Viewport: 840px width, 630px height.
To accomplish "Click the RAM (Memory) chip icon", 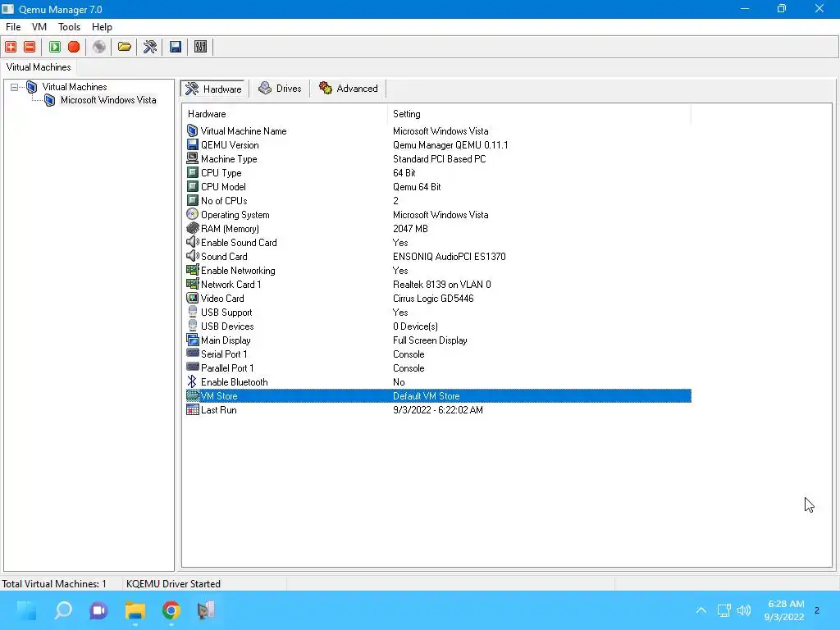I will tap(192, 228).
